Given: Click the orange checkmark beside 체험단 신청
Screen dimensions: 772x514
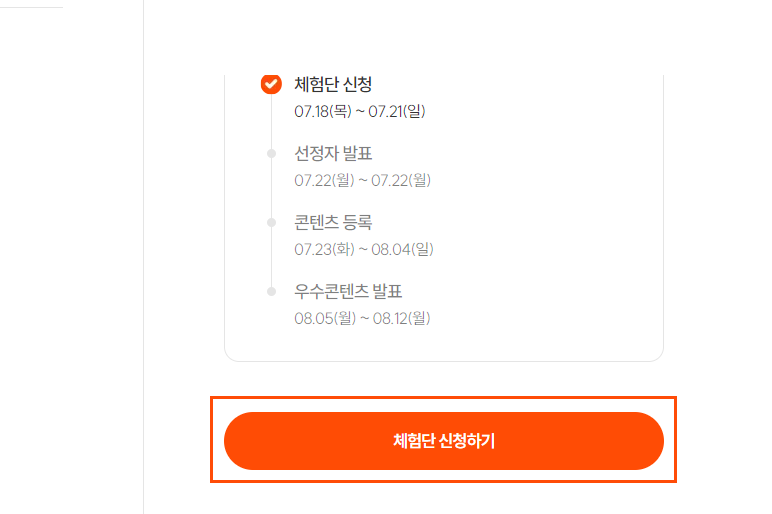Looking at the screenshot, I should (271, 84).
